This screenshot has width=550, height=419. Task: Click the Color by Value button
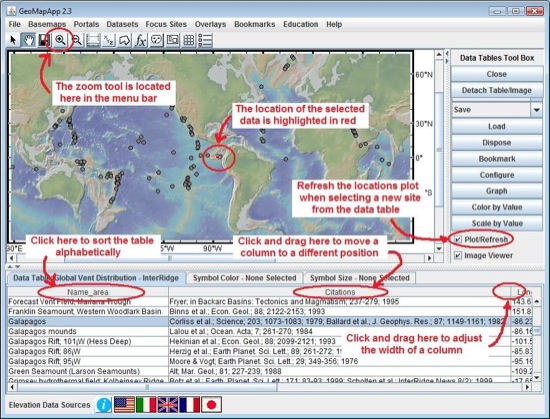pos(497,207)
